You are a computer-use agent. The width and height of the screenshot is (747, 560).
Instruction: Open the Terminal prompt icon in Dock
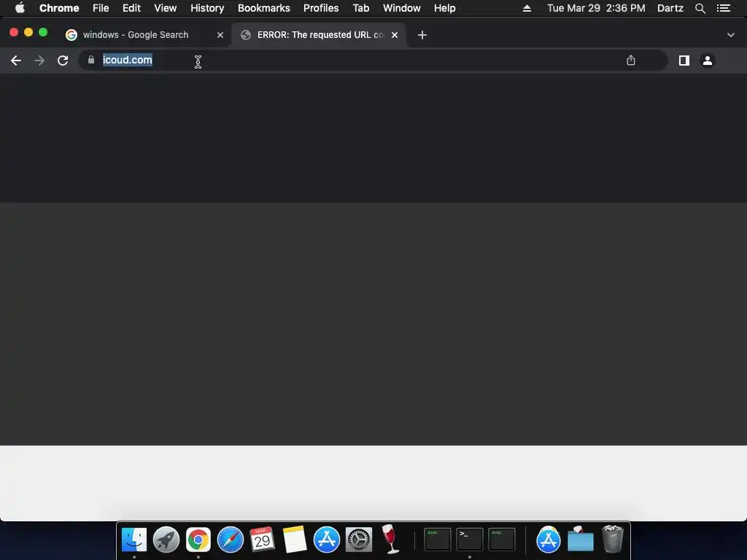click(x=469, y=540)
